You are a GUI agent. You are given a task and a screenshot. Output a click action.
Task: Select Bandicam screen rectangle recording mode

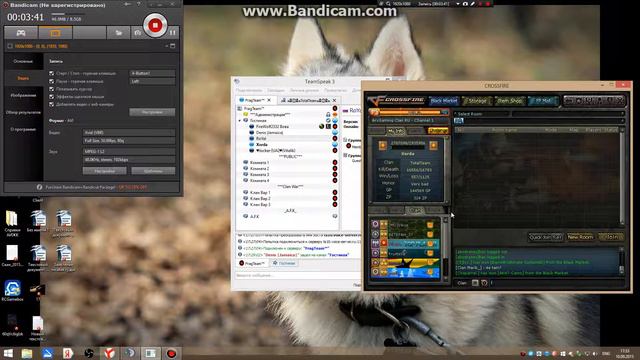pyautogui.click(x=55, y=33)
